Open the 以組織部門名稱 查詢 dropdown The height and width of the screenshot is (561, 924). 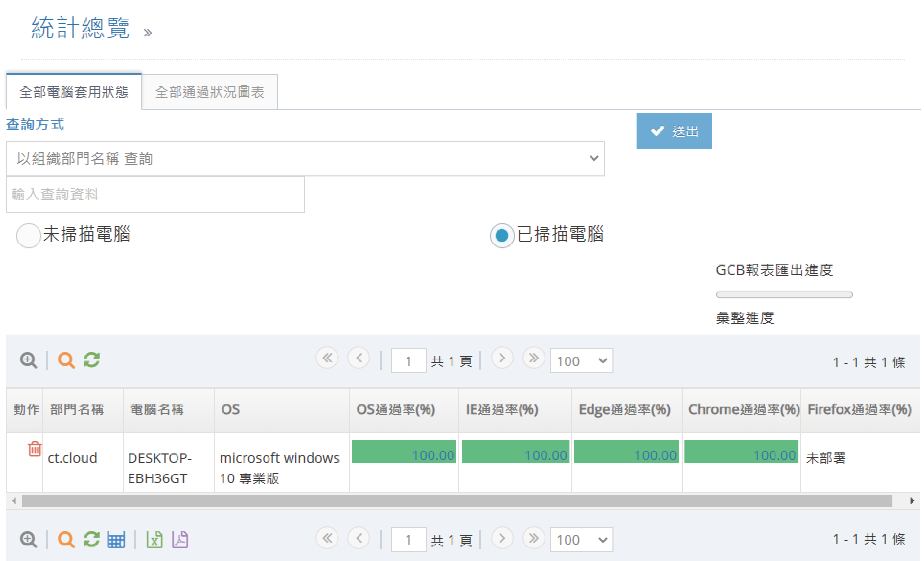(305, 158)
